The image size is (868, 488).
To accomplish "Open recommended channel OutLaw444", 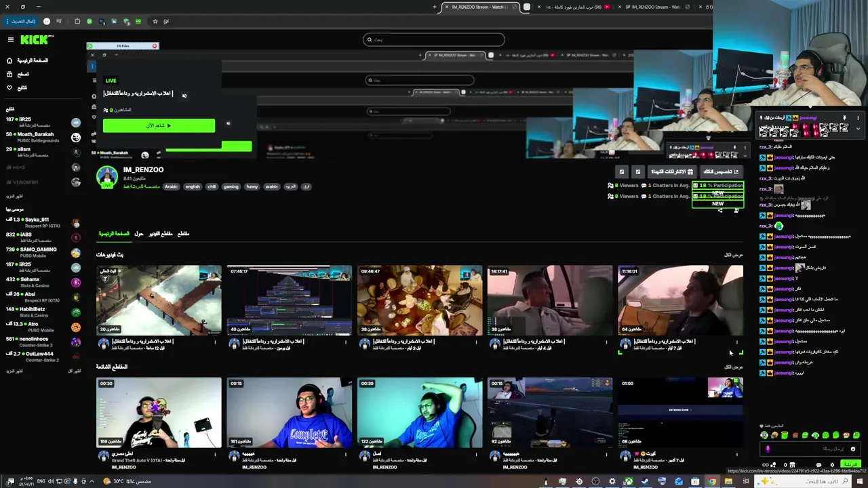I will point(42,357).
